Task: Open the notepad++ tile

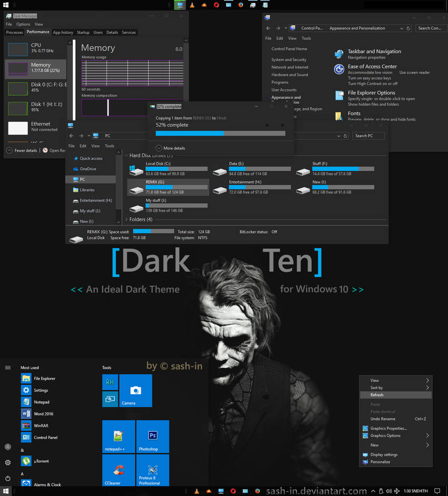Action: coord(119,436)
